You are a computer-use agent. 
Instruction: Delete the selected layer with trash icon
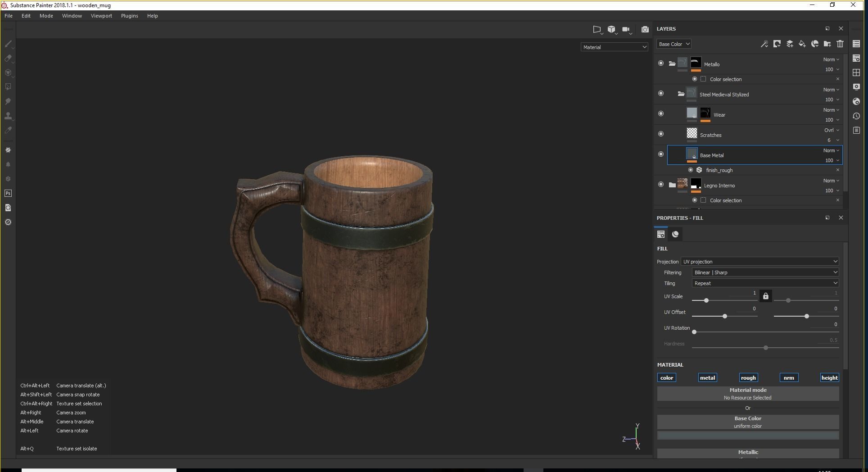840,44
